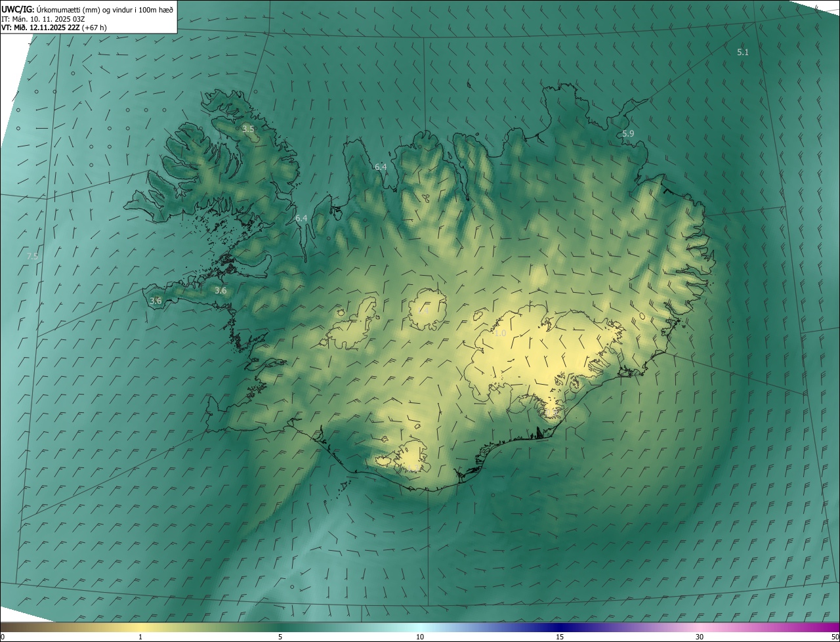
Task: Click the 'VT: Mið. 12.11.2025 22Z (+67 h)' line
Action: (x=54, y=28)
